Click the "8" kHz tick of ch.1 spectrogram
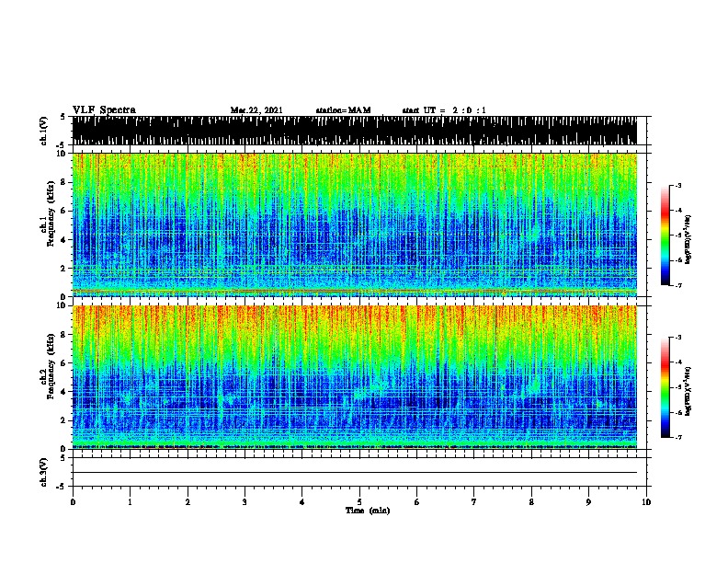This screenshot has height=563, width=728. click(x=64, y=182)
